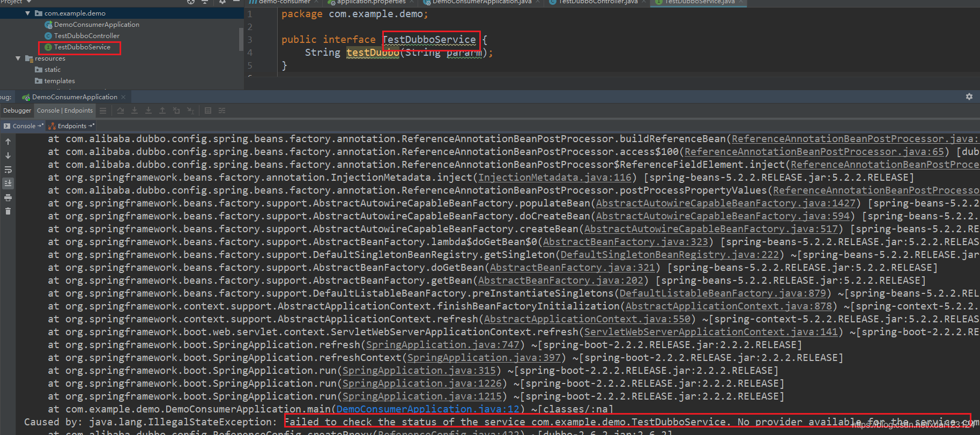This screenshot has height=435, width=980.
Task: Click line number 4 in editor gutter
Action: (x=250, y=53)
